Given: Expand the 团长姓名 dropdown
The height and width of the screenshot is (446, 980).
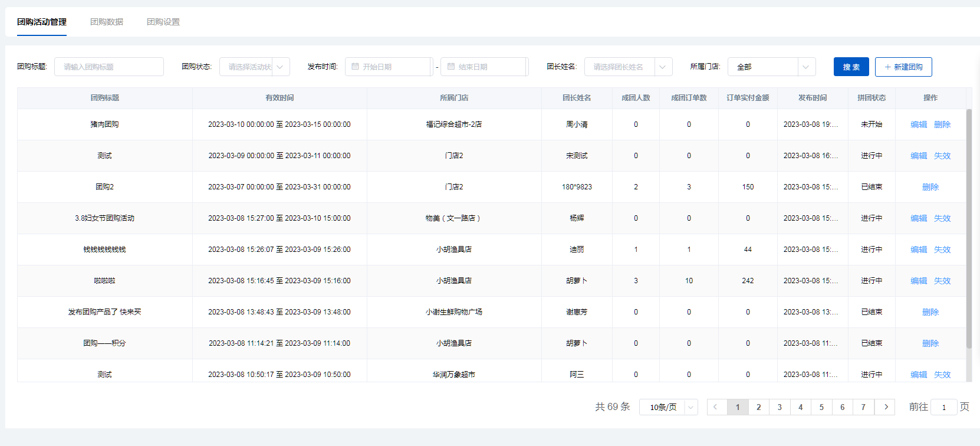Looking at the screenshot, I should 629,67.
